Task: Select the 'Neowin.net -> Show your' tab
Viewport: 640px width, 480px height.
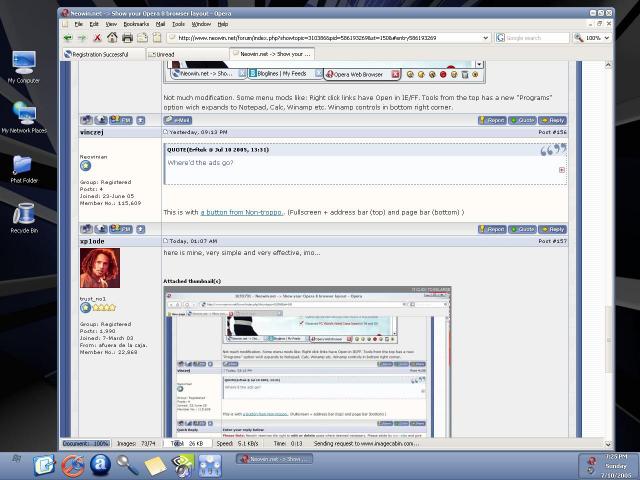Action: point(271,53)
